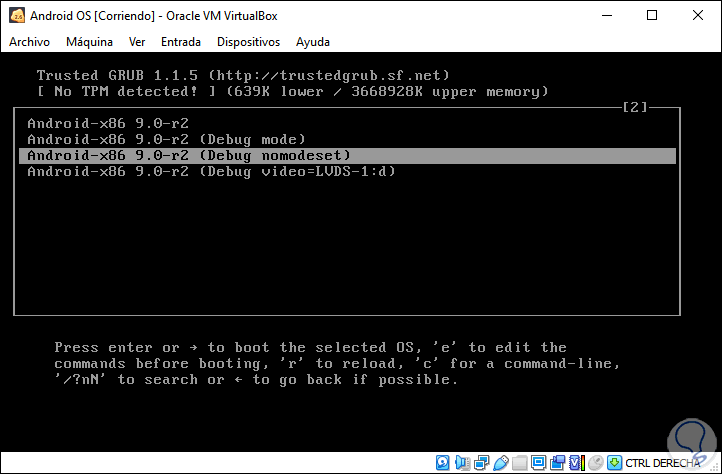Click the keyboard capture arrow icon
722x474 pixels.
(x=614, y=462)
